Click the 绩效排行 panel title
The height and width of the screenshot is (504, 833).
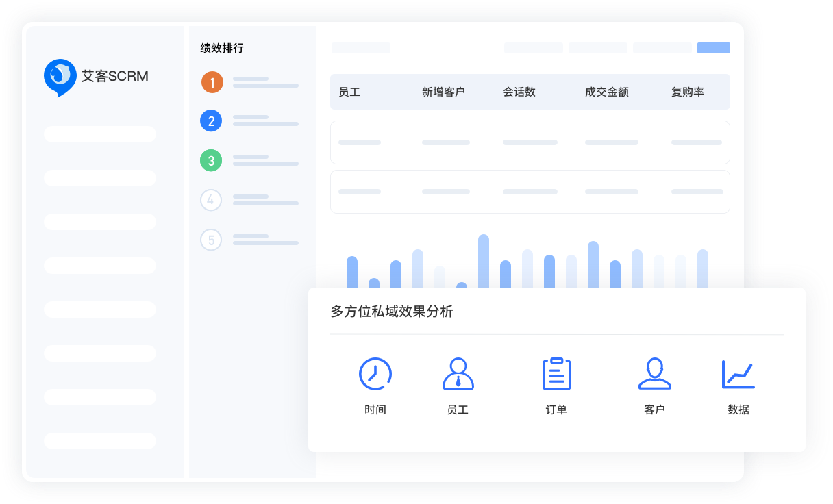tap(221, 48)
